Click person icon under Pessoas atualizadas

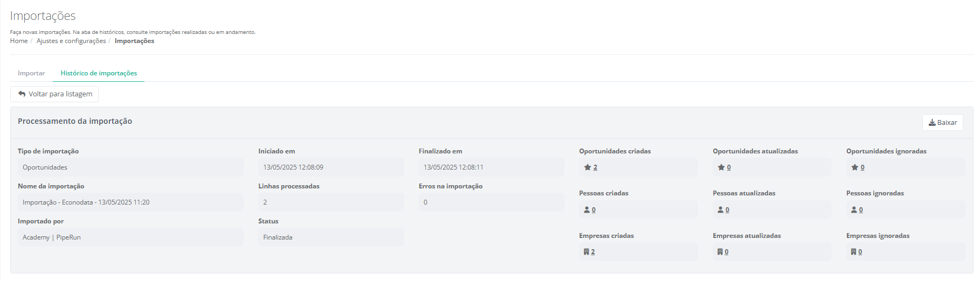coord(720,210)
